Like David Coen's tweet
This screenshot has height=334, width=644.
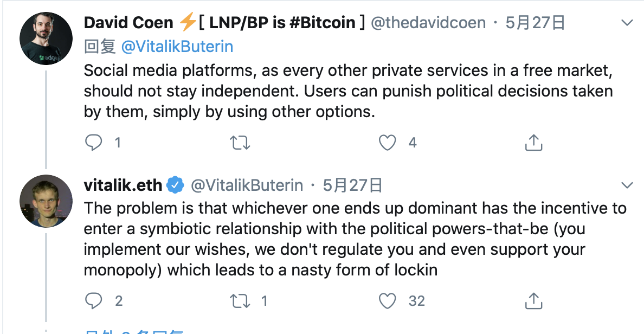click(387, 142)
